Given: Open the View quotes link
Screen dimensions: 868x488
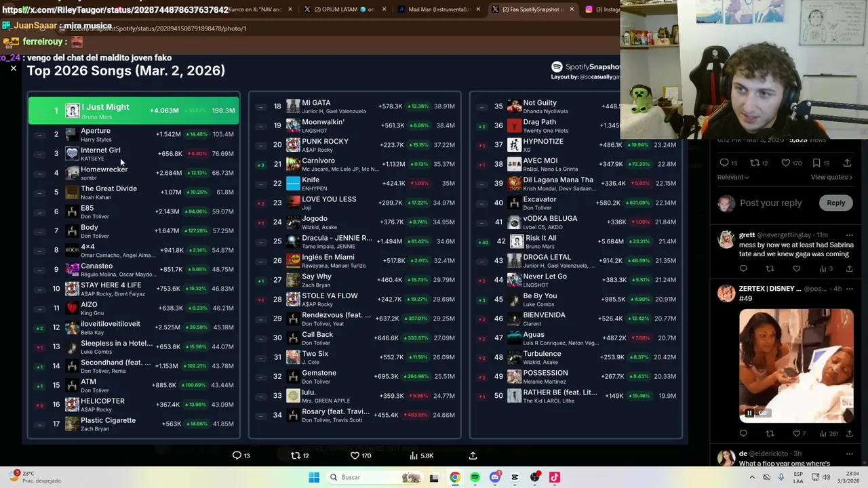Looking at the screenshot, I should tap(831, 177).
